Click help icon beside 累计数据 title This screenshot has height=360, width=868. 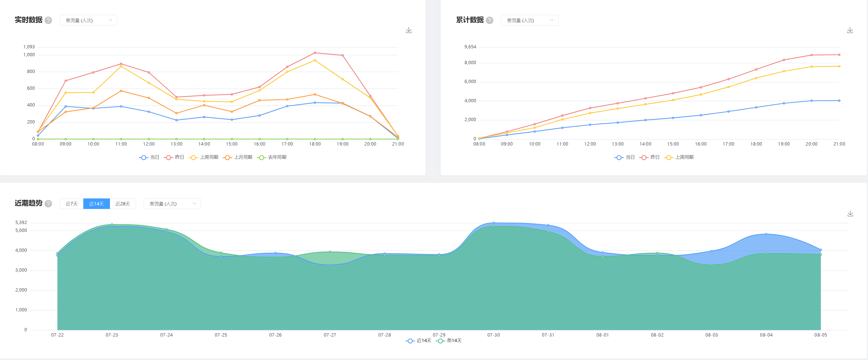click(x=490, y=20)
